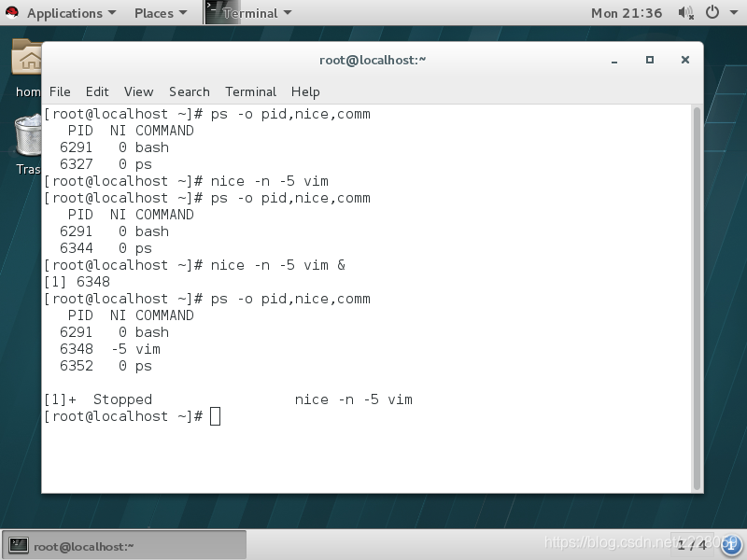Click the workspace switcher 1 / 4
Viewport: 747px width, 560px height.
692,545
